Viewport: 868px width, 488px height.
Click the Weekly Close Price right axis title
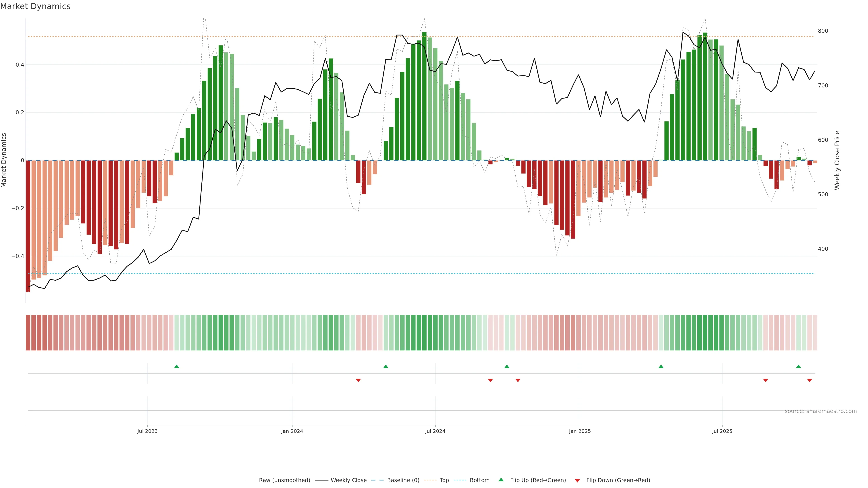pyautogui.click(x=837, y=160)
